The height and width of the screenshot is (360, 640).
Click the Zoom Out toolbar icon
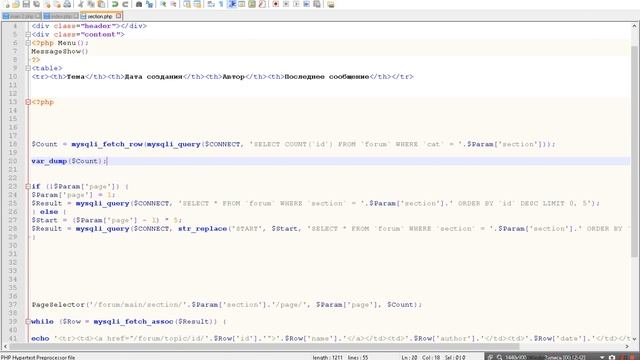pyautogui.click(x=173, y=4)
